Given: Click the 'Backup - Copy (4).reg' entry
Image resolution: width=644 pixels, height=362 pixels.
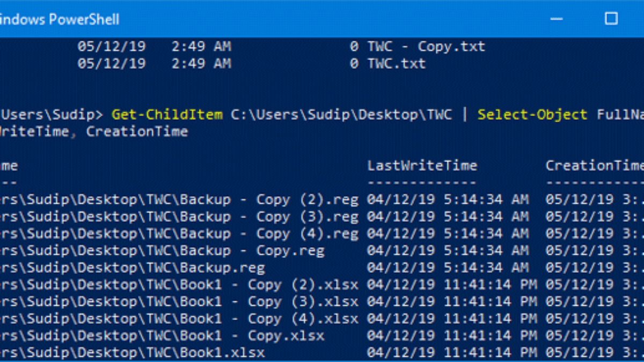Looking at the screenshot, I should point(179,234).
